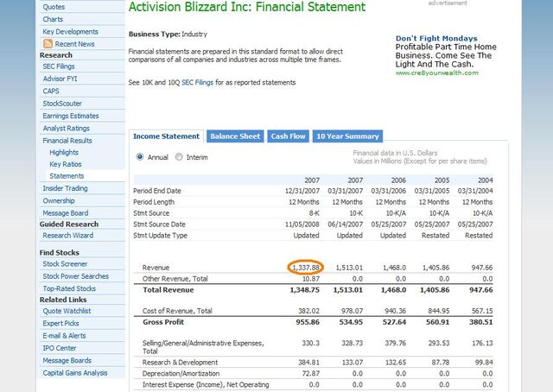Screen dimensions: 553x392
Task: Open Capital Gains Analysis
Action: (x=75, y=373)
